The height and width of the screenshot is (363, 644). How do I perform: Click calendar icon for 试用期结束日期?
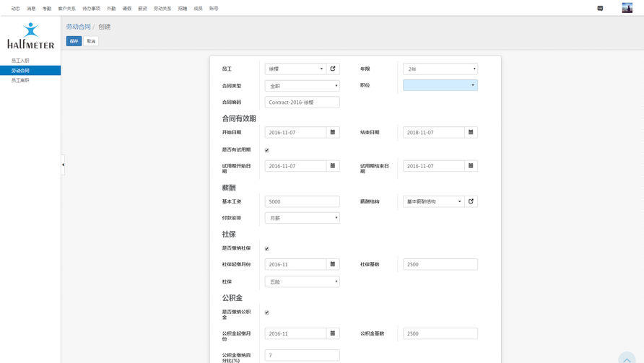[471, 166]
